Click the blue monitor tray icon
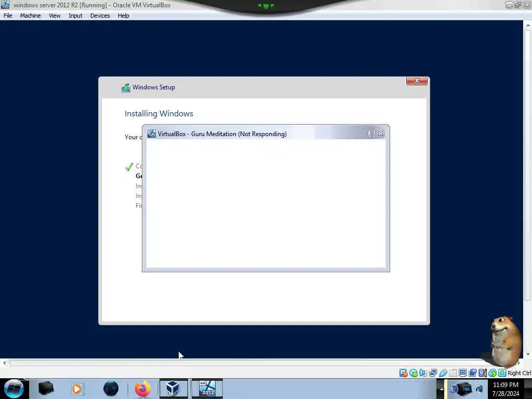 point(454,389)
